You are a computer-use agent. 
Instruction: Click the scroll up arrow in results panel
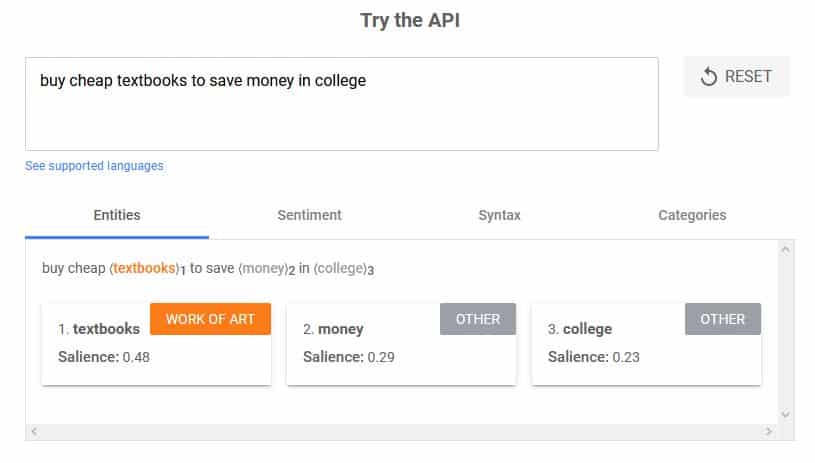785,249
